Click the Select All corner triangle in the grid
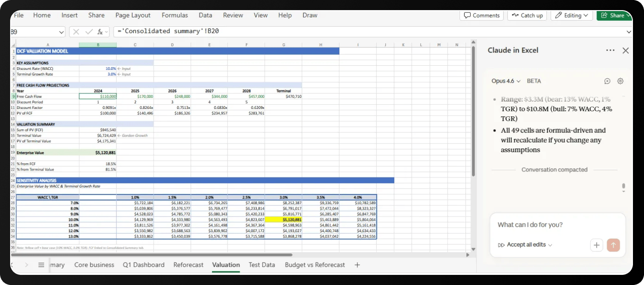This screenshot has height=285, width=644. click(x=13, y=45)
